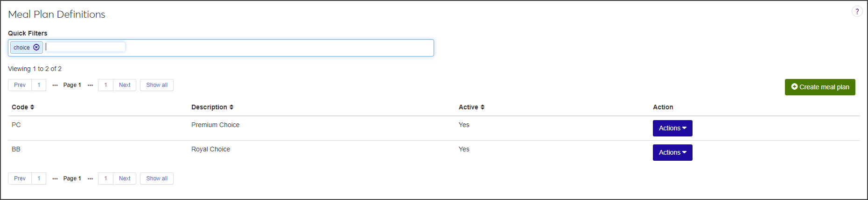
Task: Click top Show all button
Action: point(157,85)
